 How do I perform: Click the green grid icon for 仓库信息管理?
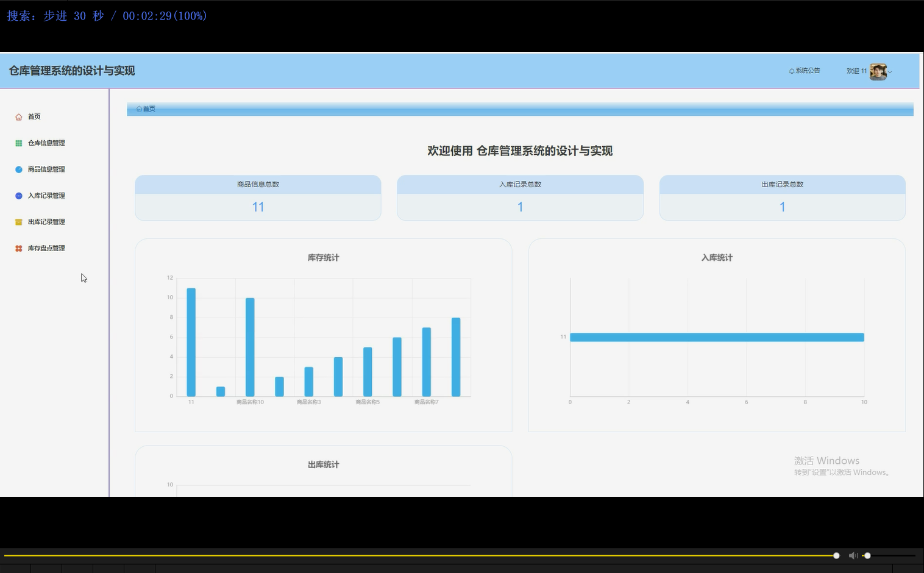(x=19, y=143)
